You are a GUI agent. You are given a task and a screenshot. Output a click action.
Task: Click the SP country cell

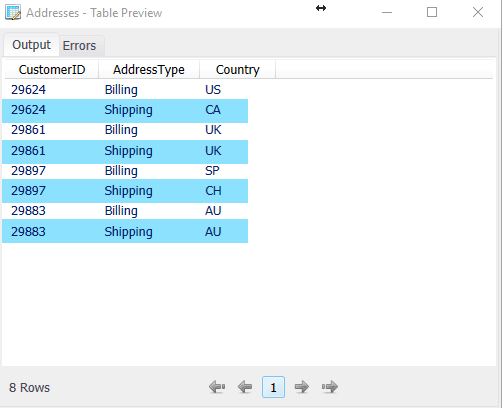tap(212, 171)
